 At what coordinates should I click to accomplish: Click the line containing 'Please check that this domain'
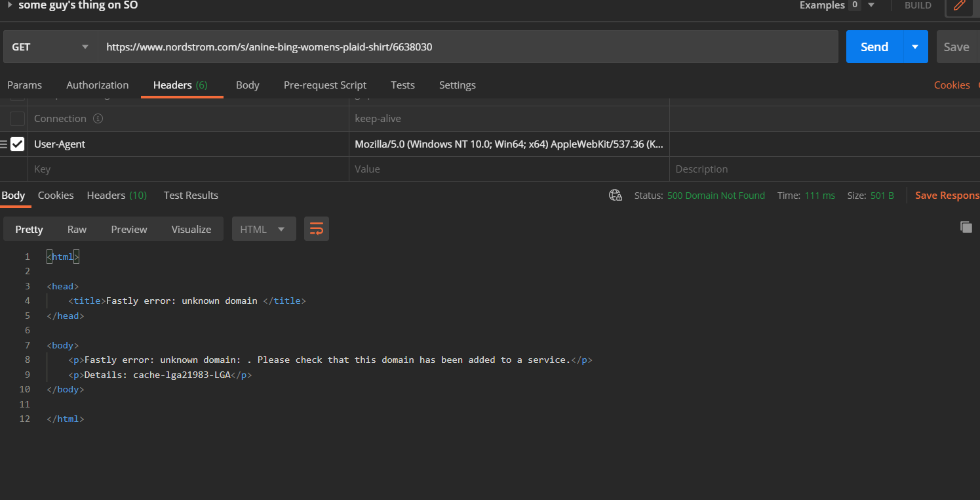(330, 360)
